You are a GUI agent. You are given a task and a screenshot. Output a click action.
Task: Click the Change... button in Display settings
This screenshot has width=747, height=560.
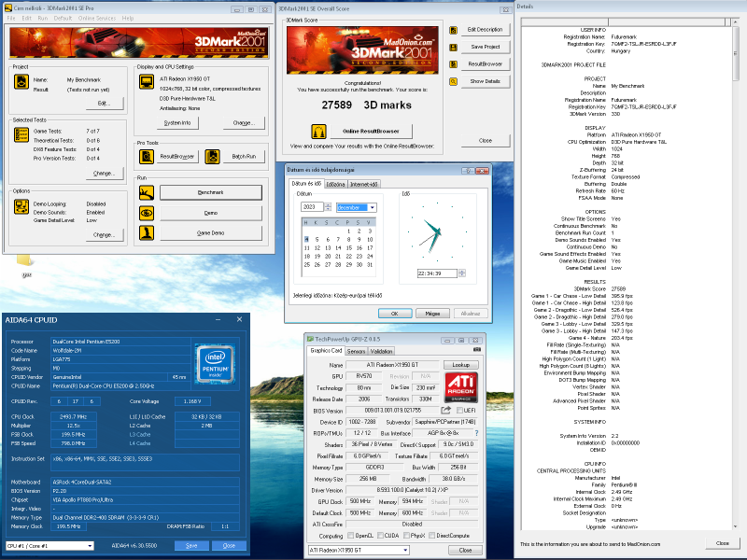pyautogui.click(x=244, y=123)
